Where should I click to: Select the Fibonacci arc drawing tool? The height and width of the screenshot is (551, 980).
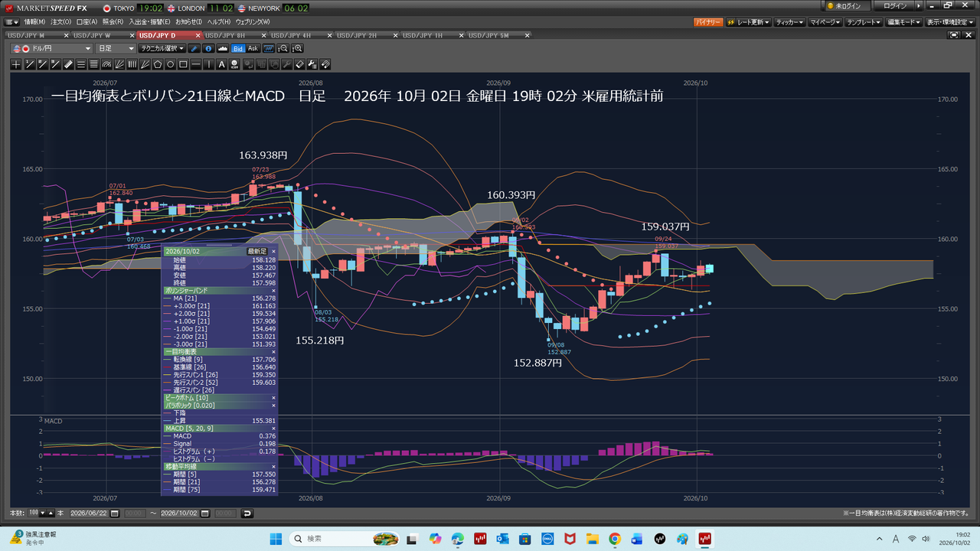106,64
